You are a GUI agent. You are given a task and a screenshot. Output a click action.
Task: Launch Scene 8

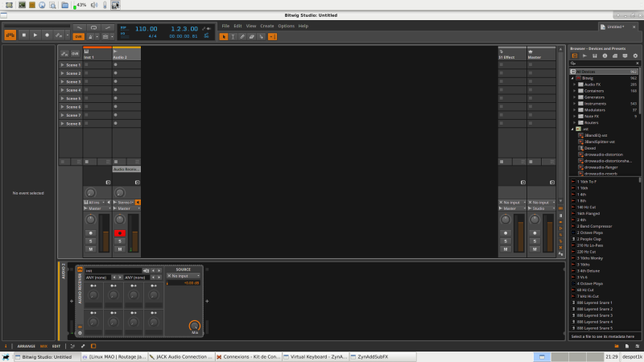(63, 124)
